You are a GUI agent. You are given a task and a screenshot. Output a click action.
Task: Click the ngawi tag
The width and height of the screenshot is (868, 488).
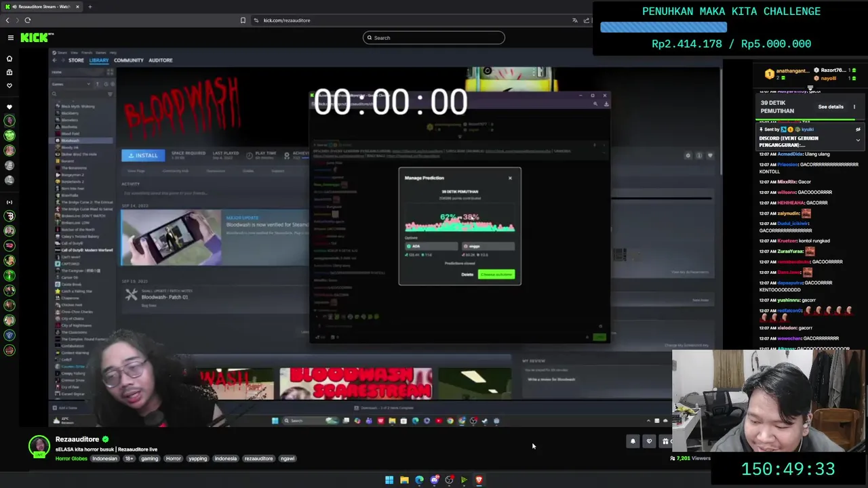(288, 459)
